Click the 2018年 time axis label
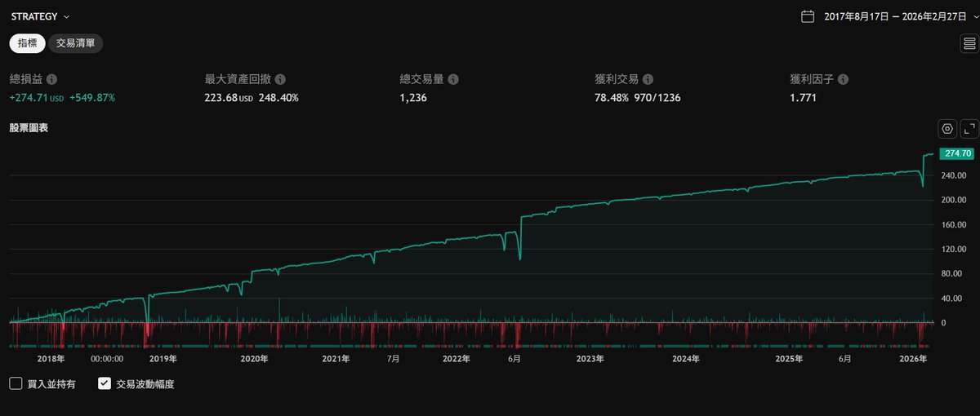 pos(51,358)
